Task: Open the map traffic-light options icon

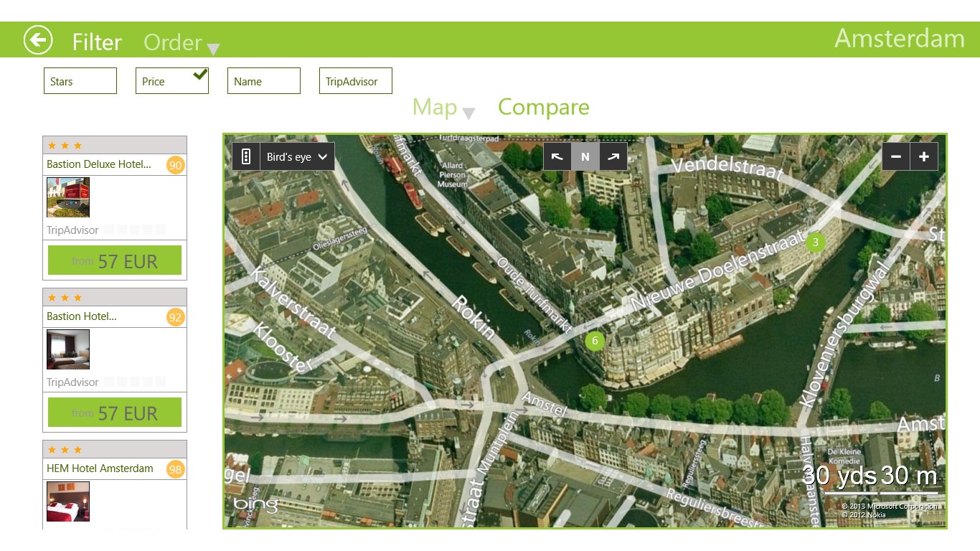Action: (x=245, y=156)
